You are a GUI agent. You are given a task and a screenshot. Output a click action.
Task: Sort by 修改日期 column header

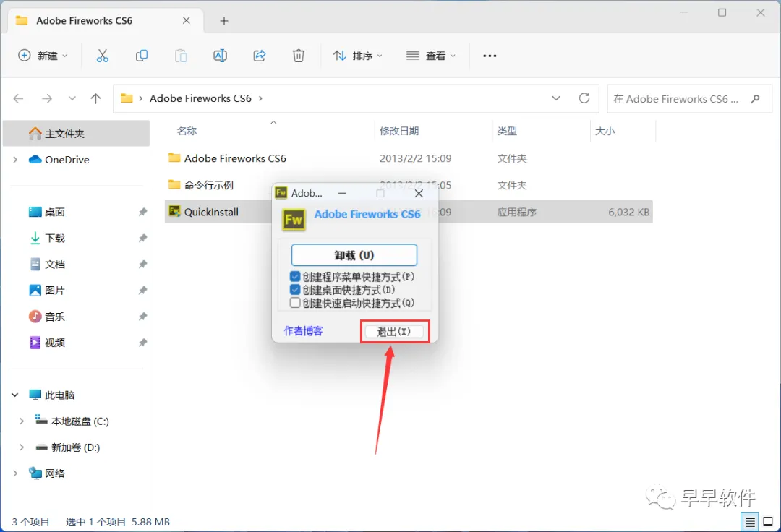coord(399,131)
